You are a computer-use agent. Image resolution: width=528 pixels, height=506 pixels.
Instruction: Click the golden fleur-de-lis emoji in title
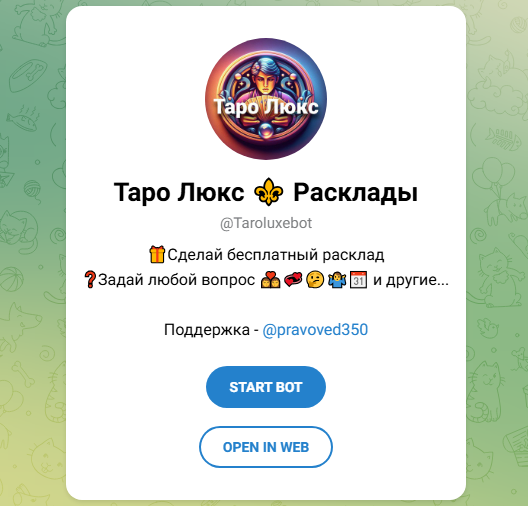point(269,192)
